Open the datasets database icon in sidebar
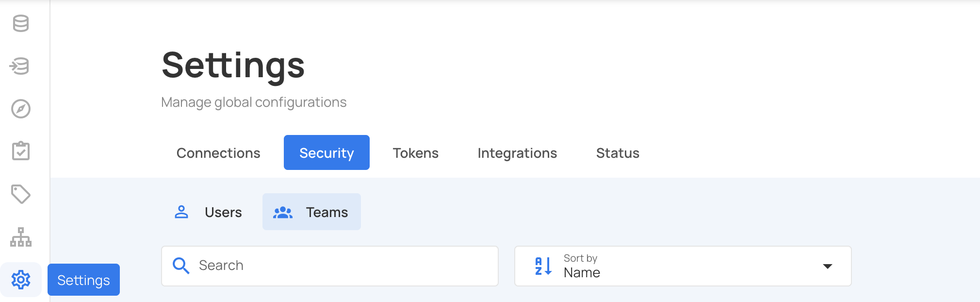The image size is (980, 302). (x=21, y=23)
